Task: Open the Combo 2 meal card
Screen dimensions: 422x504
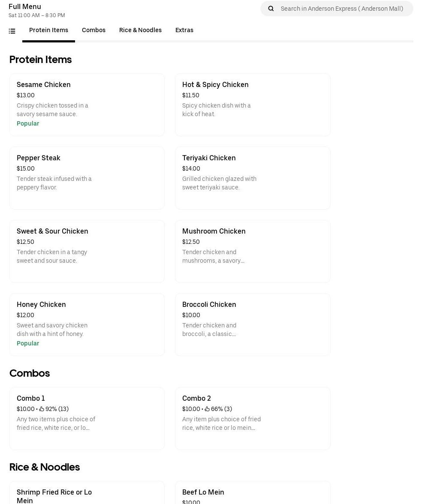Action: click(253, 418)
